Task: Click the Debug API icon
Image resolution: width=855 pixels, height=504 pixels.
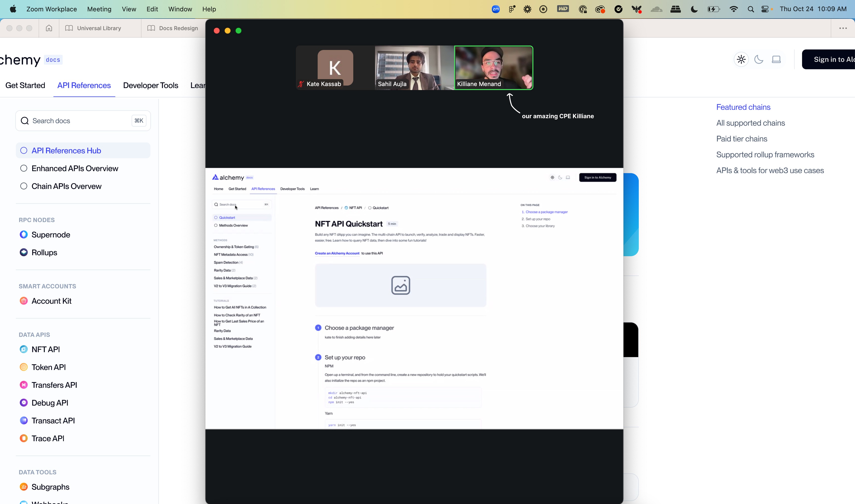Action: coord(24,403)
